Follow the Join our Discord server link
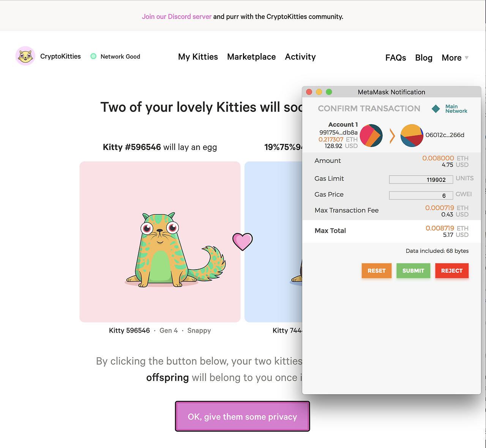Screen dimensions: 486x448 [177, 17]
